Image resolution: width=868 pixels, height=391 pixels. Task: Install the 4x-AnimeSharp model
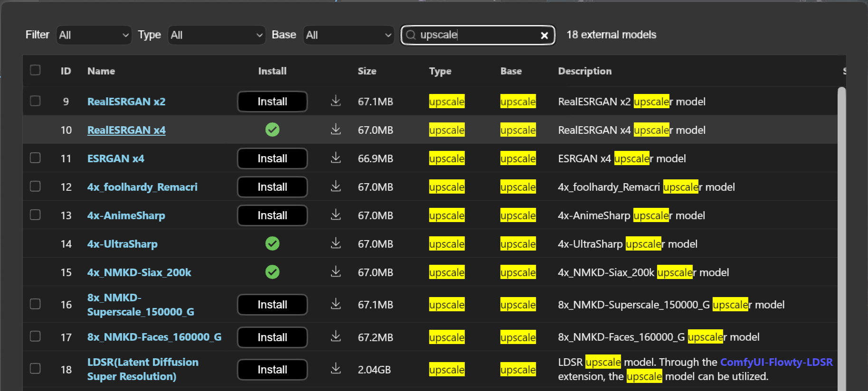tap(272, 215)
